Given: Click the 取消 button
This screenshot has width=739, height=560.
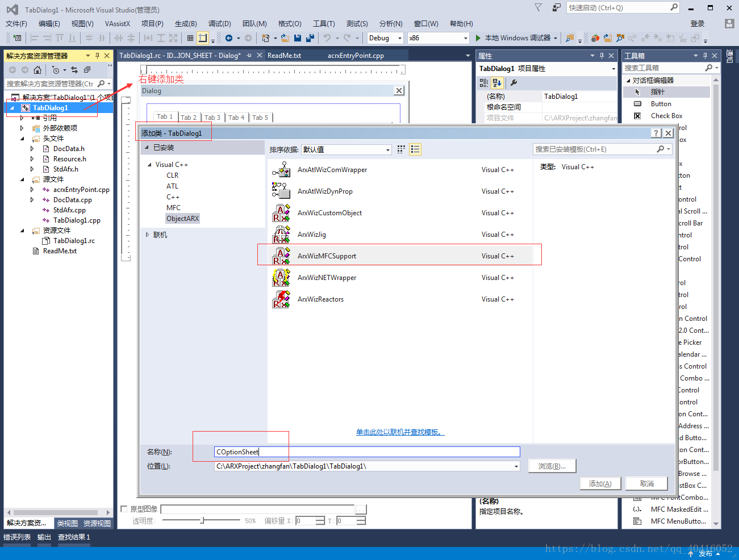Looking at the screenshot, I should click(x=646, y=484).
